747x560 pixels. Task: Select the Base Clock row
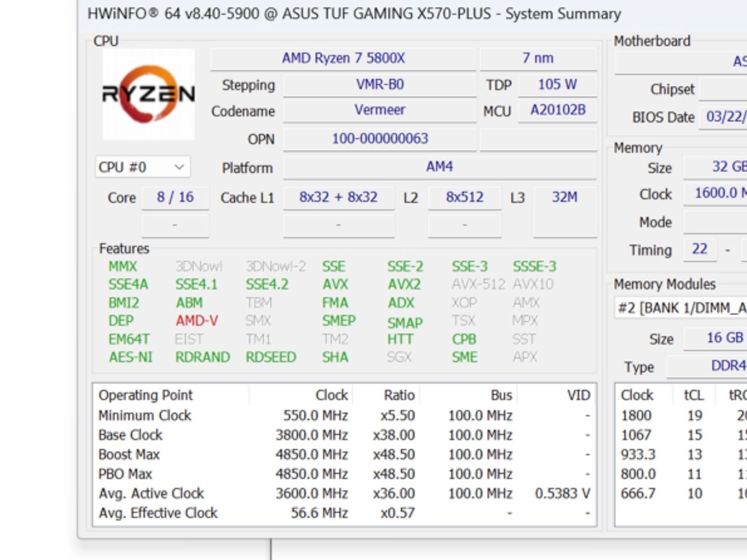(x=345, y=435)
